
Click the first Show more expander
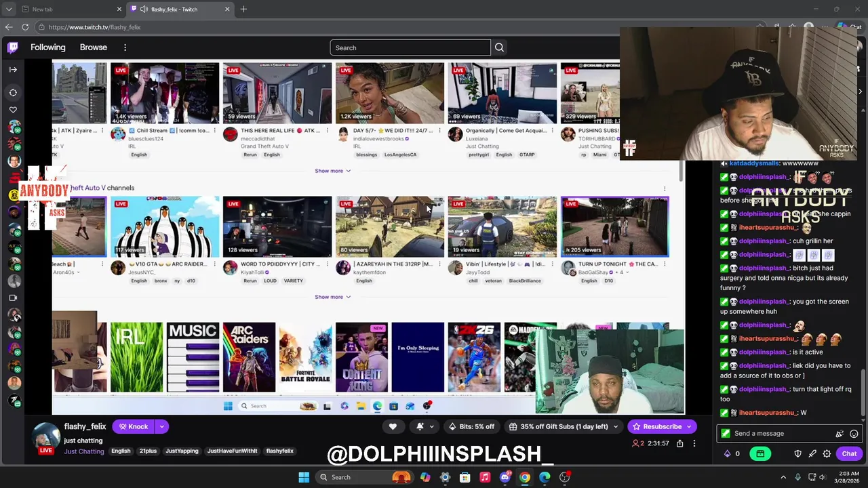[x=332, y=171]
